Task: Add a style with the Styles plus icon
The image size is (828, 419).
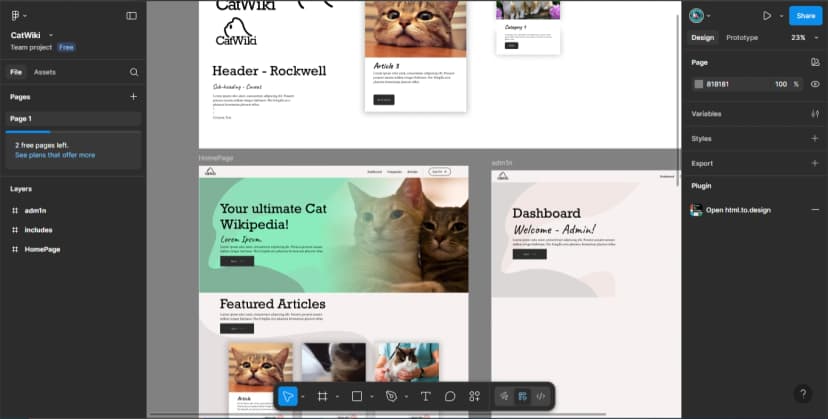Action: [815, 138]
